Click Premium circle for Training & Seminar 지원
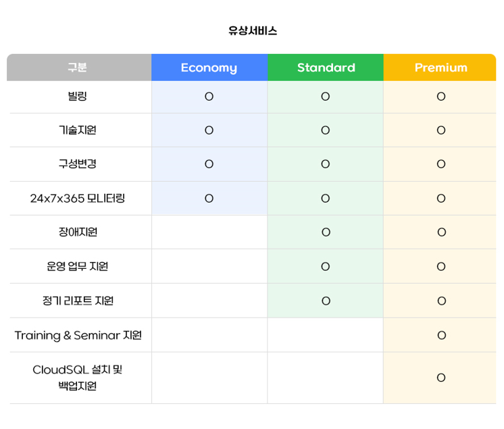 (441, 335)
